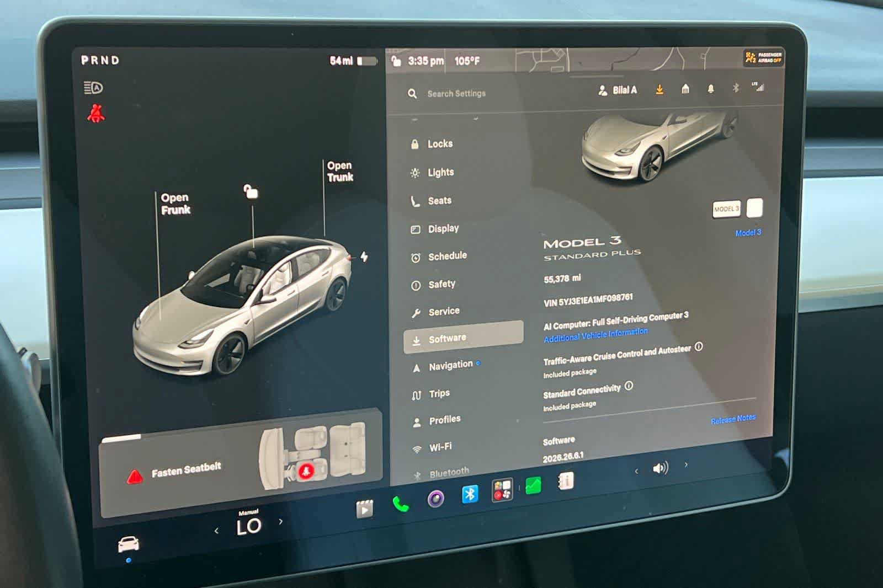This screenshot has width=883, height=588.
Task: Tap the charge port lightning bolt icon
Action: coord(364,256)
